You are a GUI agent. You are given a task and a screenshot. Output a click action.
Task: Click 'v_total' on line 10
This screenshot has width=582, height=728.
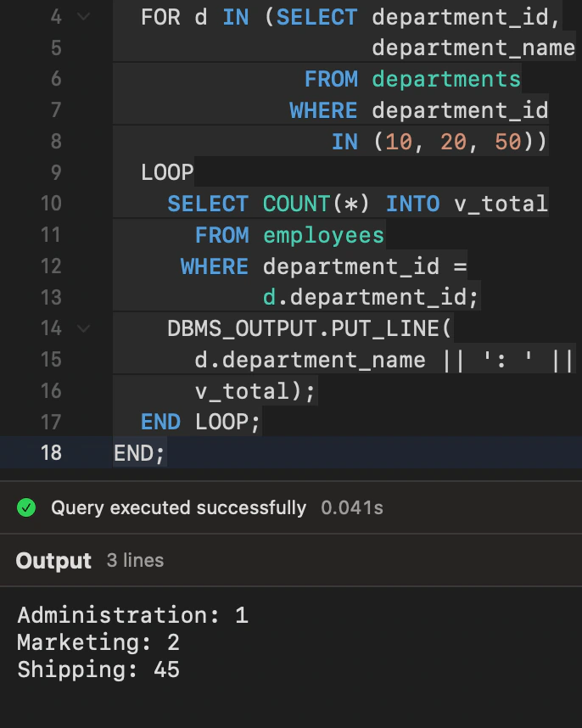click(501, 204)
